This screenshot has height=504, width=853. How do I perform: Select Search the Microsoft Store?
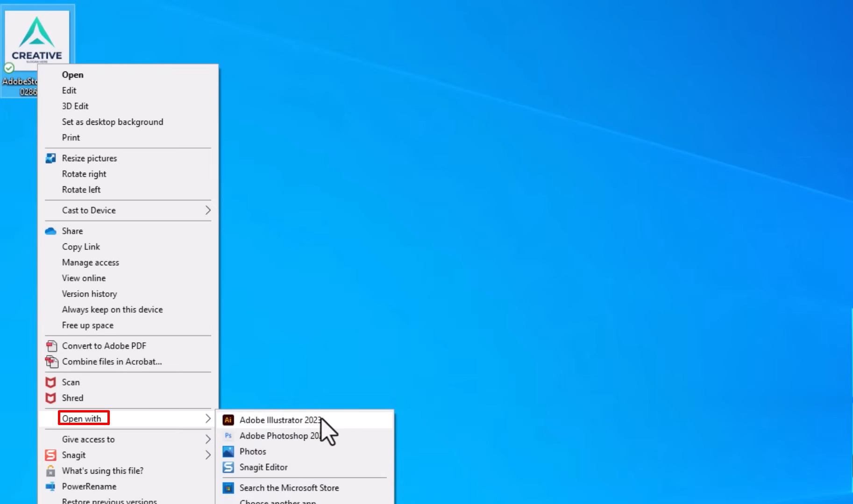(x=289, y=488)
